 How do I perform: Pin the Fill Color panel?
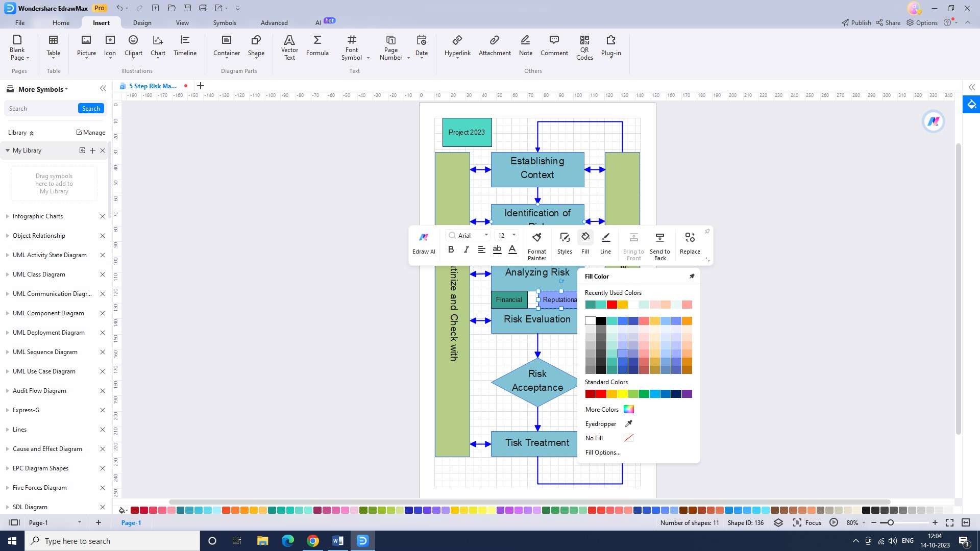coord(692,276)
